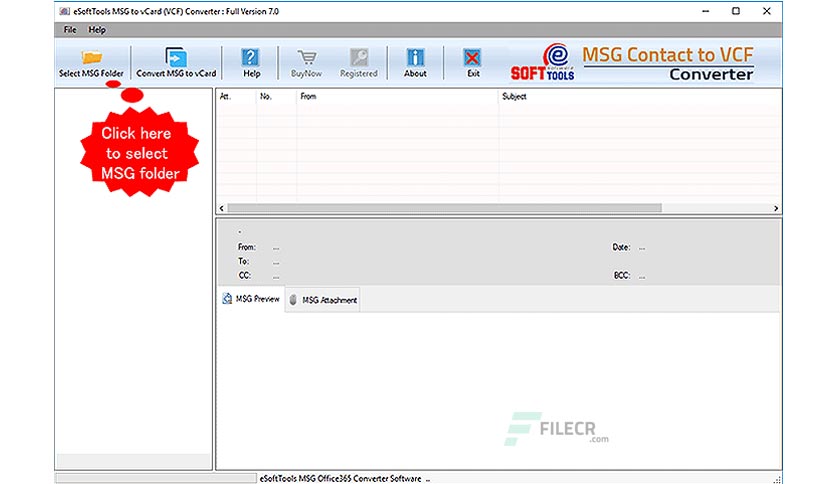836x484 pixels.
Task: Click the From: label in header pane
Action: point(247,247)
